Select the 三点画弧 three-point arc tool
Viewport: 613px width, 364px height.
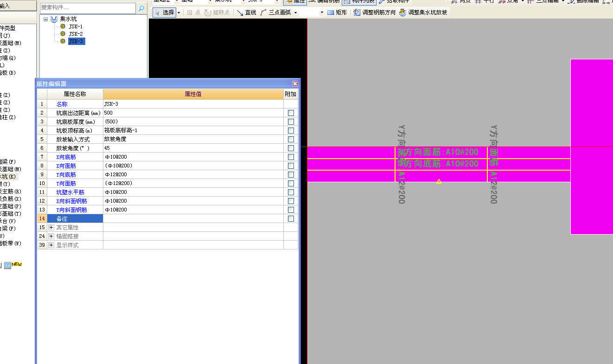pos(276,13)
